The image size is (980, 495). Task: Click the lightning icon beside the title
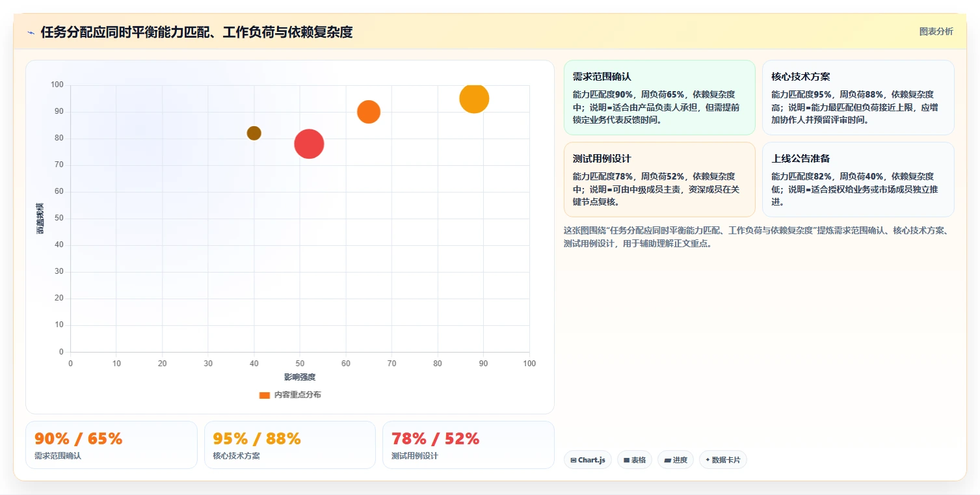point(31,33)
